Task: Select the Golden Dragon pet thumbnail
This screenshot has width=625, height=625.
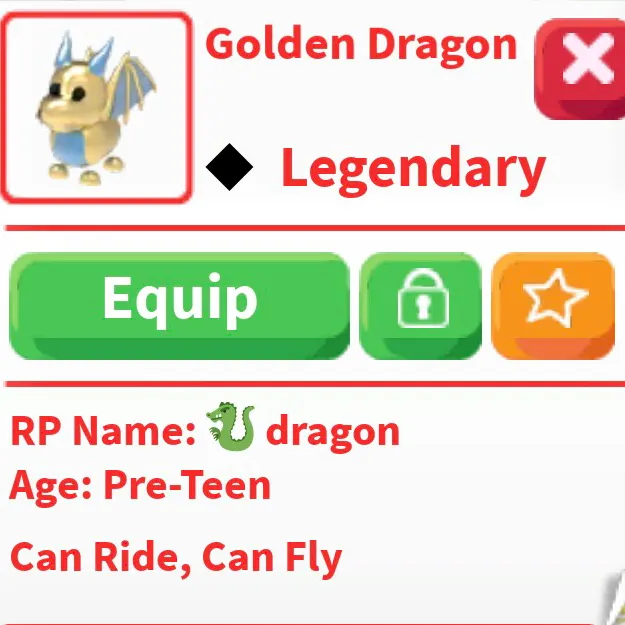Action: [x=97, y=108]
